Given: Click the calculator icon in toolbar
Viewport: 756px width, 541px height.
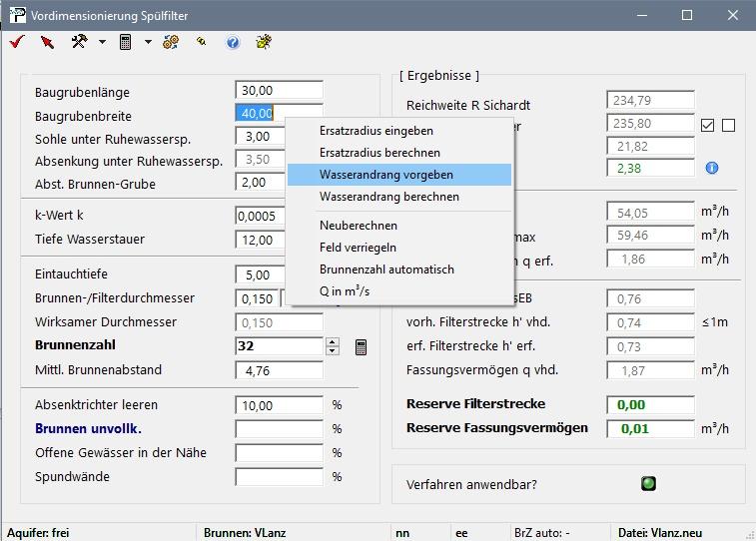Looking at the screenshot, I should [x=126, y=42].
